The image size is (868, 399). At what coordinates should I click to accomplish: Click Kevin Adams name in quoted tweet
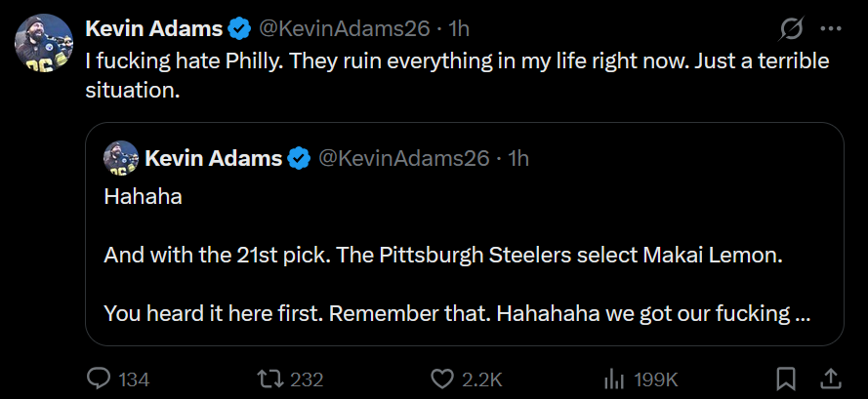point(214,158)
